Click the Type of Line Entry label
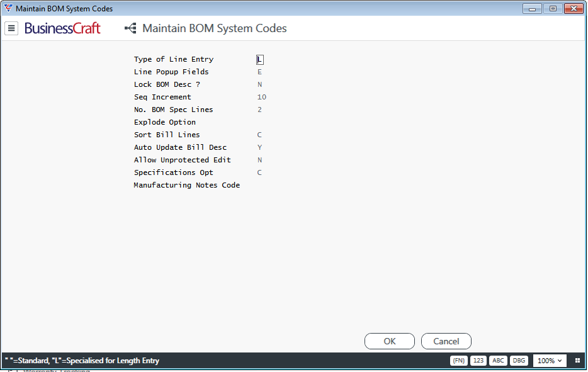Image resolution: width=588 pixels, height=372 pixels. tap(174, 59)
